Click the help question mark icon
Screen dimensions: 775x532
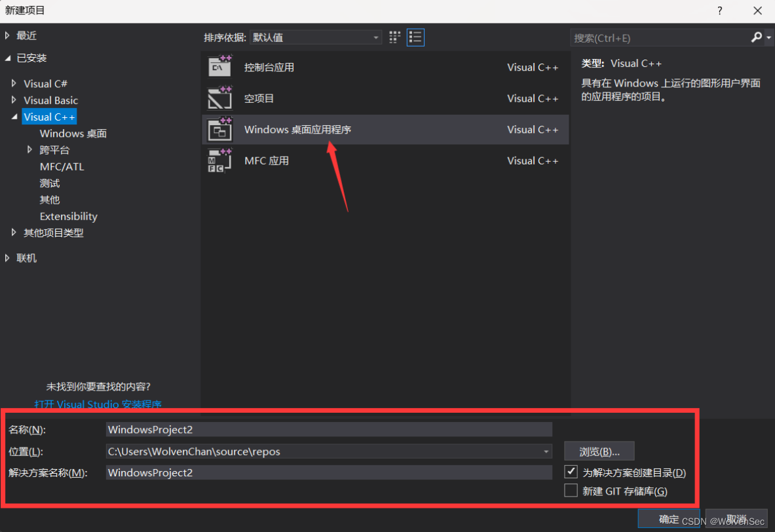point(719,10)
